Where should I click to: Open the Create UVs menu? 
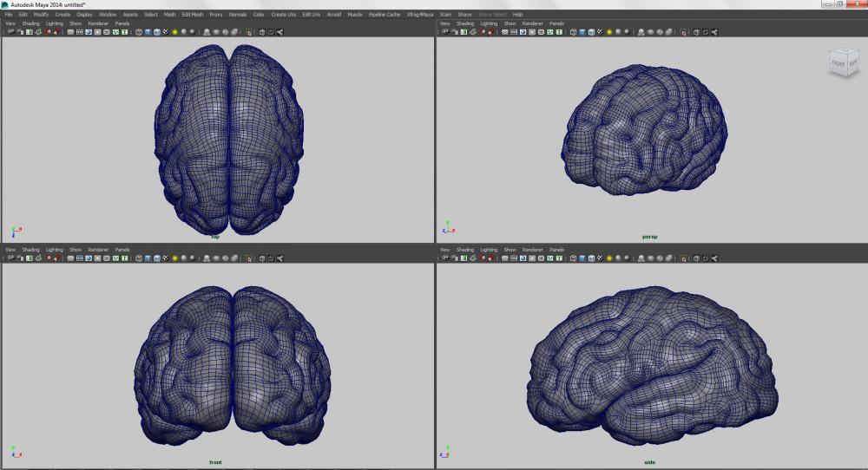click(x=283, y=15)
